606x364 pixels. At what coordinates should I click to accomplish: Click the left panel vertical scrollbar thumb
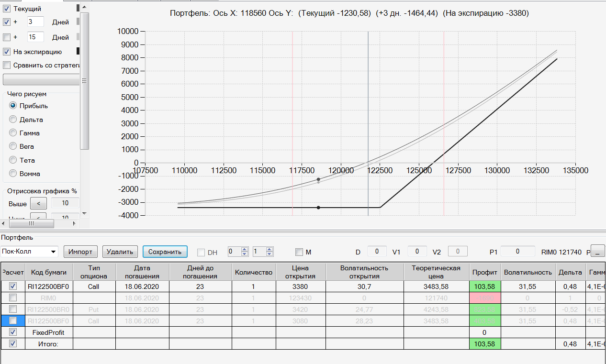pyautogui.click(x=84, y=81)
